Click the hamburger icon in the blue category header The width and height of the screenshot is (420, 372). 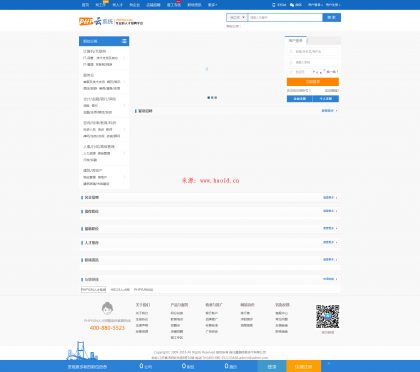click(x=124, y=41)
